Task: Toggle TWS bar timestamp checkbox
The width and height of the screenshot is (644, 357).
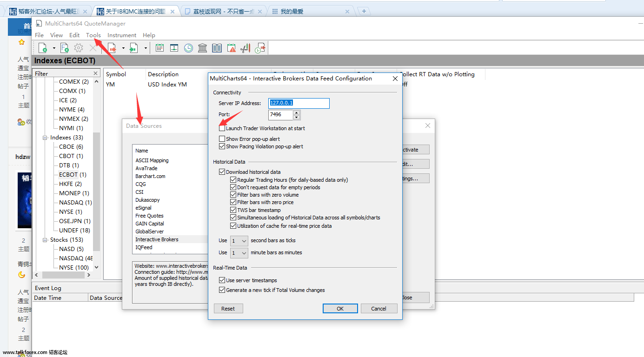Action: 233,210
